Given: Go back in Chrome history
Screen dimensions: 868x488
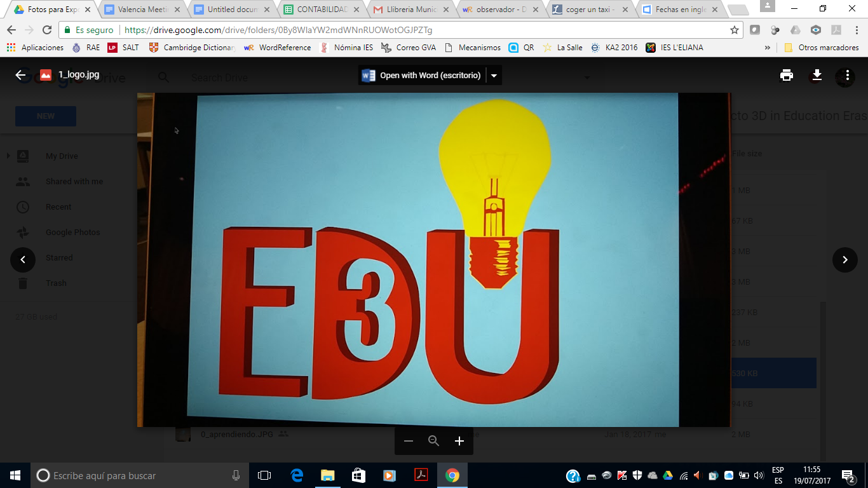Looking at the screenshot, I should coord(11,30).
